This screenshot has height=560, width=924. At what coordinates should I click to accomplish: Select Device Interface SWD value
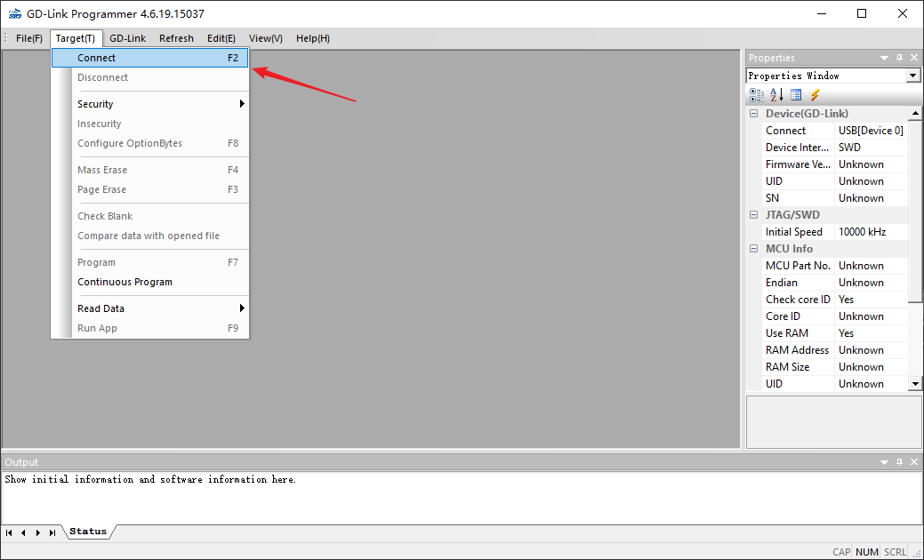point(871,148)
